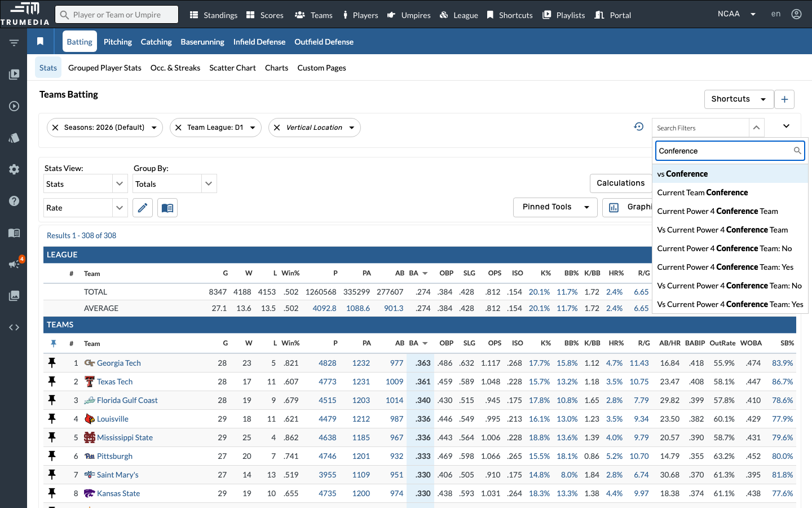812x508 pixels.
Task: Open the Pinned Tools dropdown
Action: pos(555,207)
